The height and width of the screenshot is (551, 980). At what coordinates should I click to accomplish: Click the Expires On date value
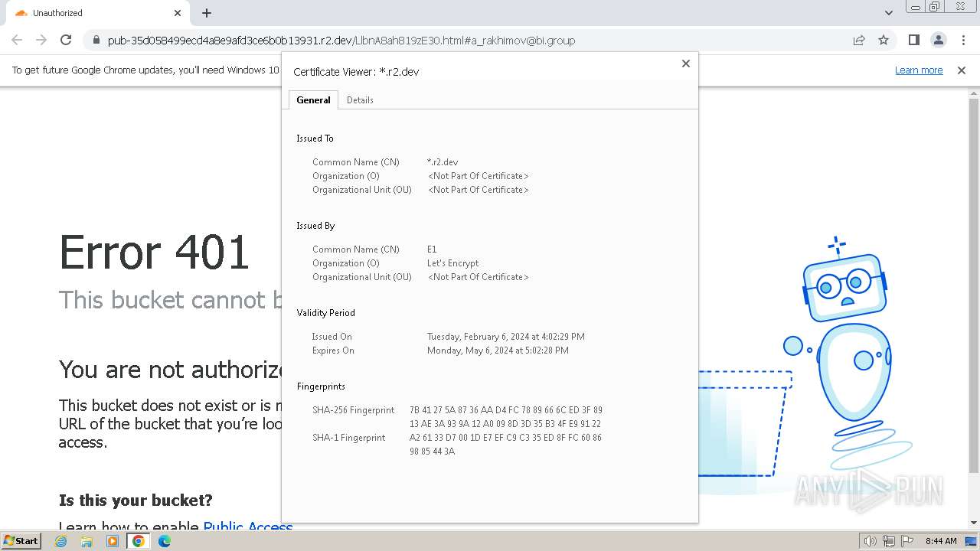tap(498, 350)
